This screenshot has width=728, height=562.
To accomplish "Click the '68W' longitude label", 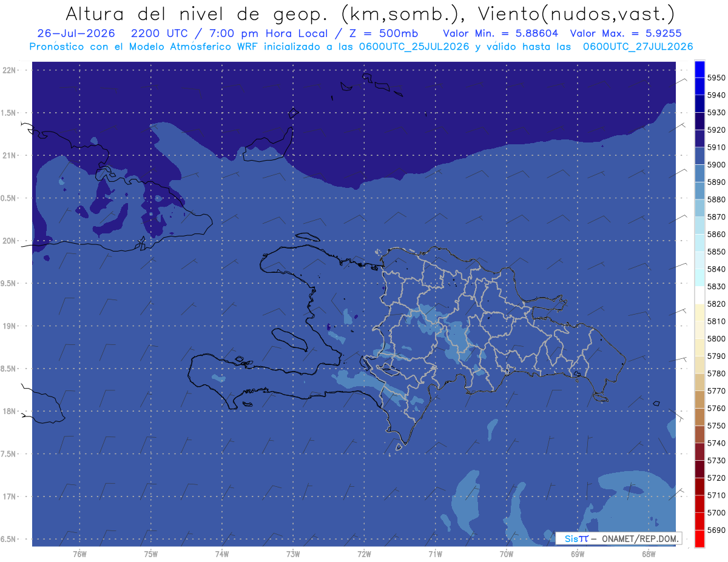I will click(x=649, y=554).
